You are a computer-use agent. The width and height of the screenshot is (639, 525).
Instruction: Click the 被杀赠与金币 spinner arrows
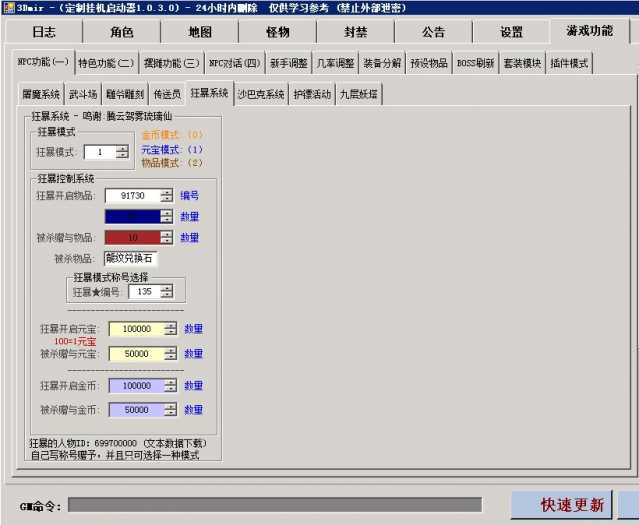coord(170,410)
